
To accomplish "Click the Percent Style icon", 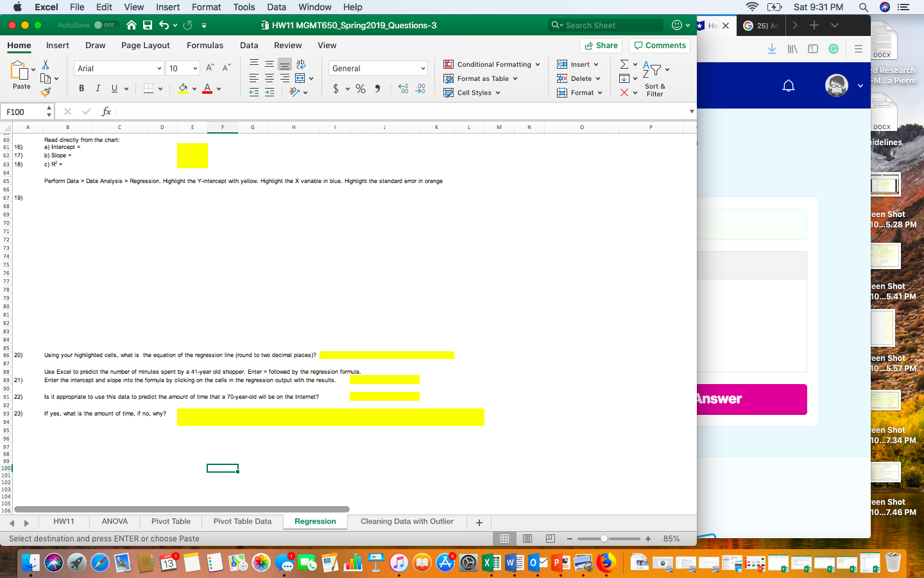I will pyautogui.click(x=360, y=88).
